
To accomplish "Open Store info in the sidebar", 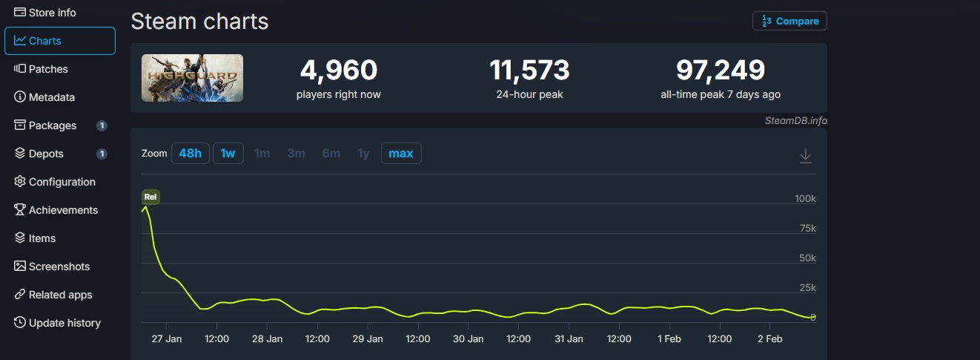I will 52,13.
